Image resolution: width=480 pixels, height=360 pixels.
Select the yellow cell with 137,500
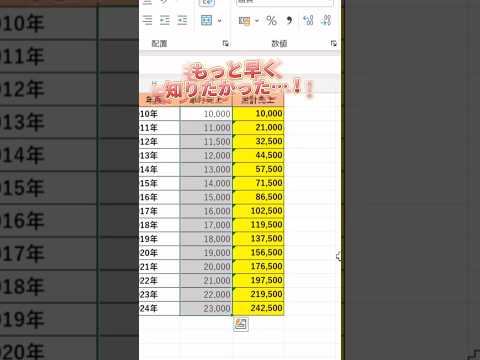[258, 239]
